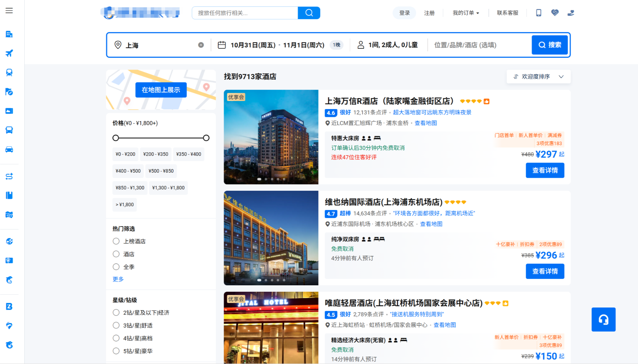Select 4钻/星 高档 star rating
Screen dimensions: 638x364
tap(116, 338)
